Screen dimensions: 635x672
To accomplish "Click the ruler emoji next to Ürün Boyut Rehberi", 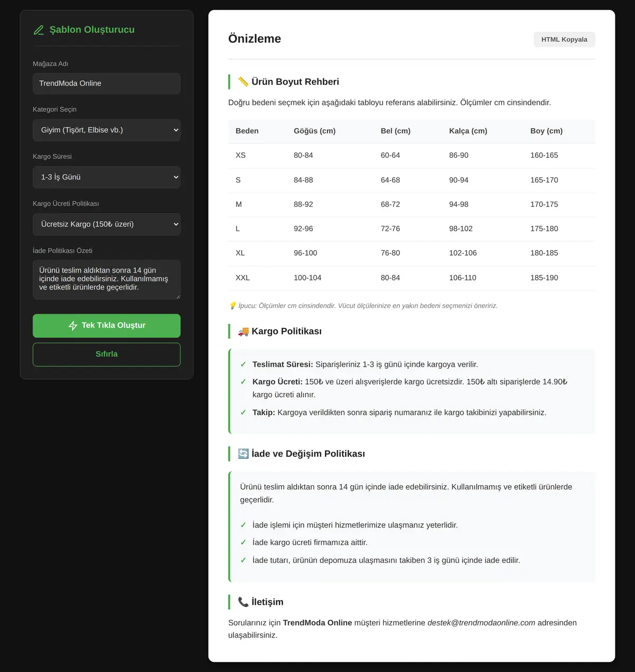I will 243,81.
